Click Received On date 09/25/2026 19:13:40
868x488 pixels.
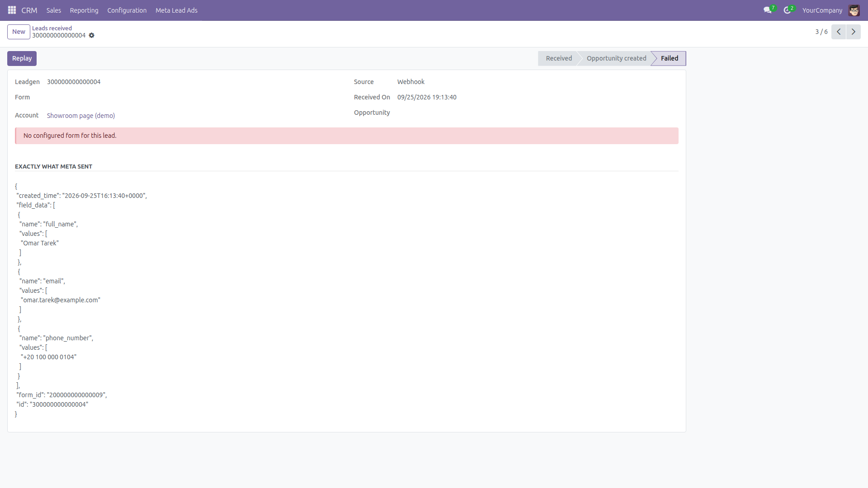click(427, 97)
